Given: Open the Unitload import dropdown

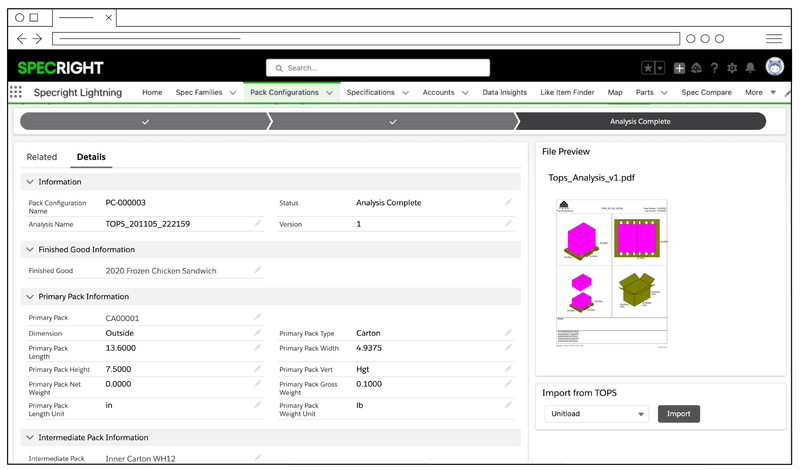Looking at the screenshot, I should 596,414.
